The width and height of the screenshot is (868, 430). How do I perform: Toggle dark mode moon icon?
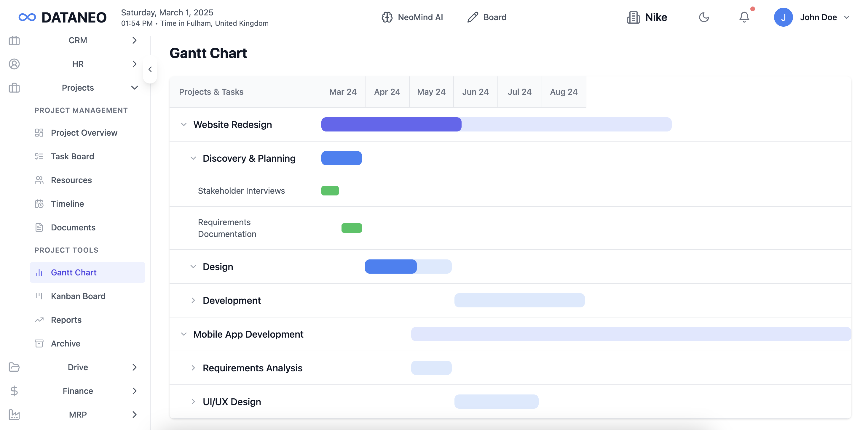[703, 17]
